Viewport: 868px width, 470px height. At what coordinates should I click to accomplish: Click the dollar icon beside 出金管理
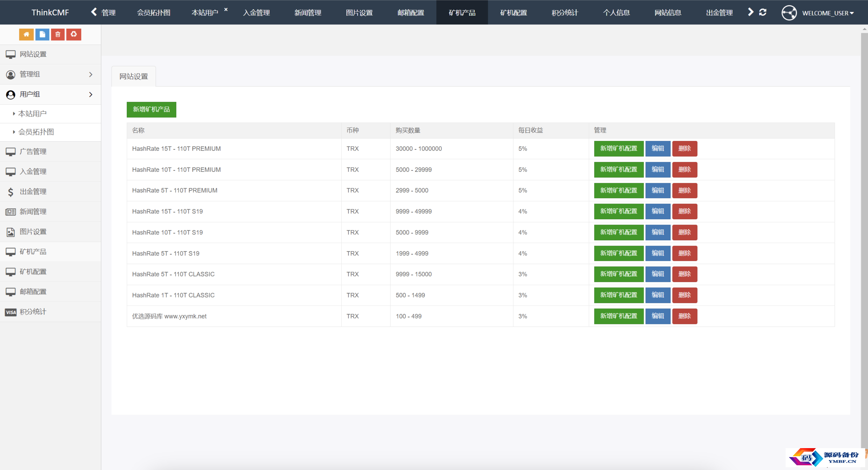pos(10,192)
